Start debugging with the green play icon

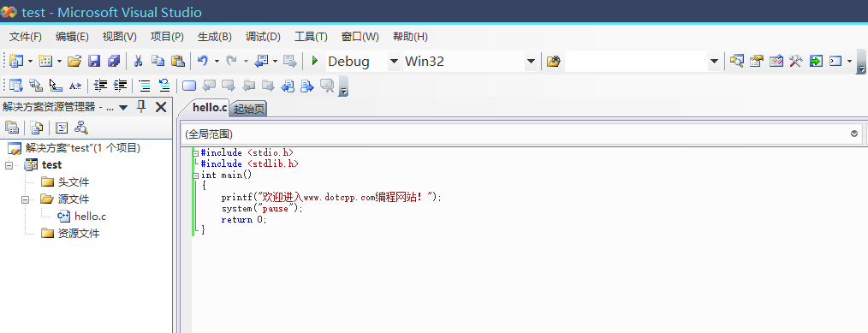pyautogui.click(x=315, y=61)
